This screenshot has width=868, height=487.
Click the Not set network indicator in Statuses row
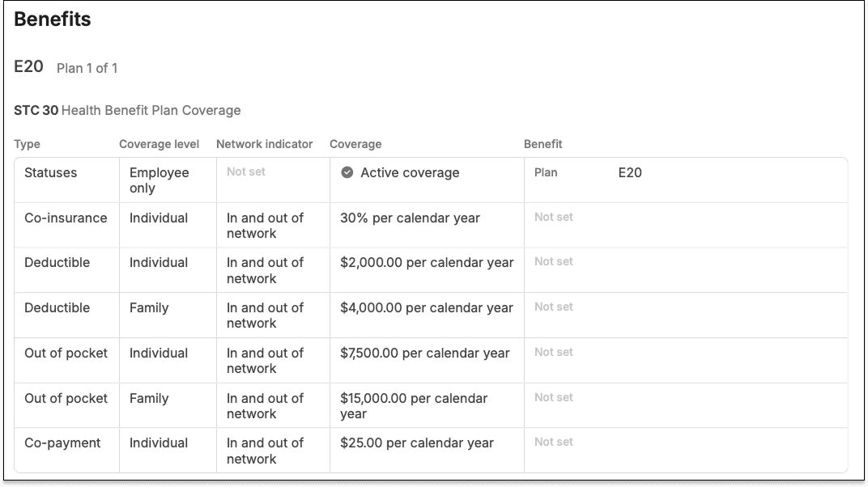(246, 172)
